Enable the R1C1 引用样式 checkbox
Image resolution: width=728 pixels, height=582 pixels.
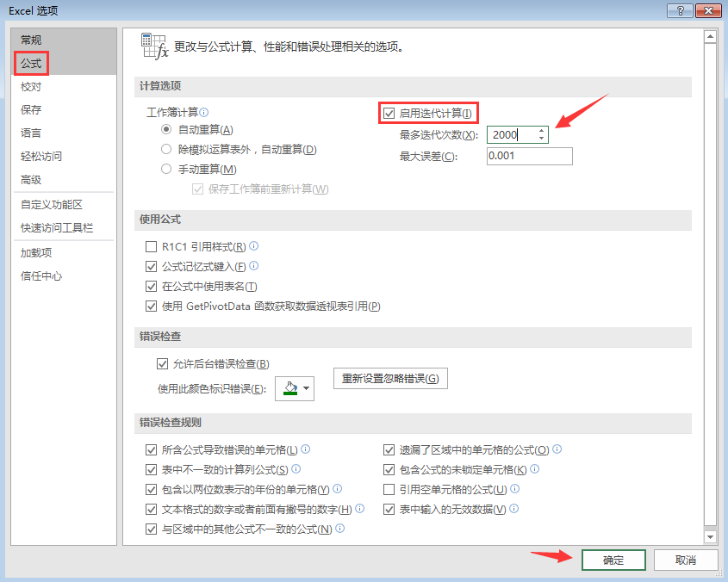tap(151, 246)
